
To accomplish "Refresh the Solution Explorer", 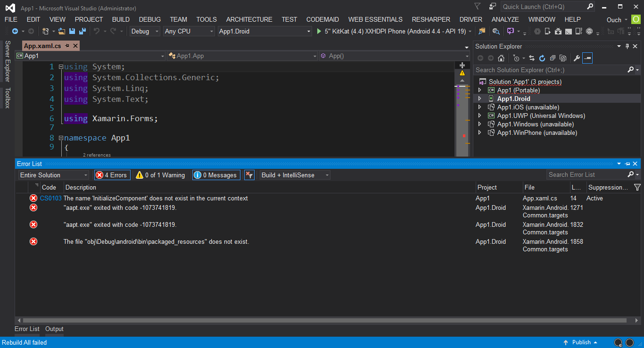I will tap(542, 58).
